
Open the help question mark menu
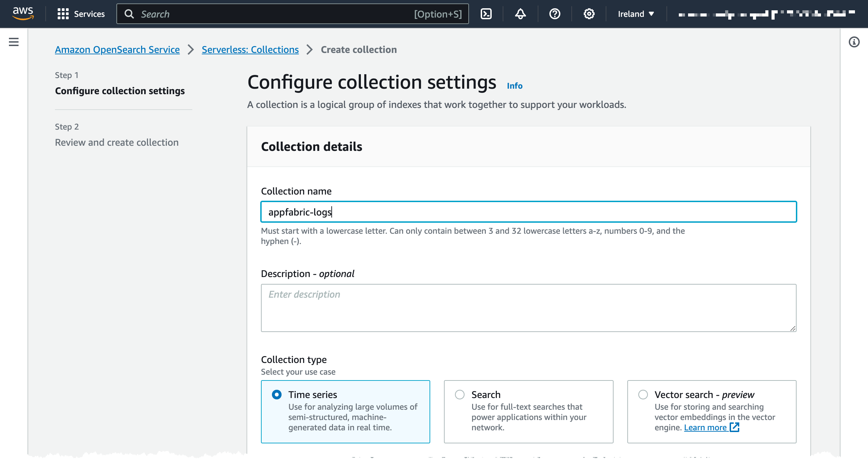point(555,14)
